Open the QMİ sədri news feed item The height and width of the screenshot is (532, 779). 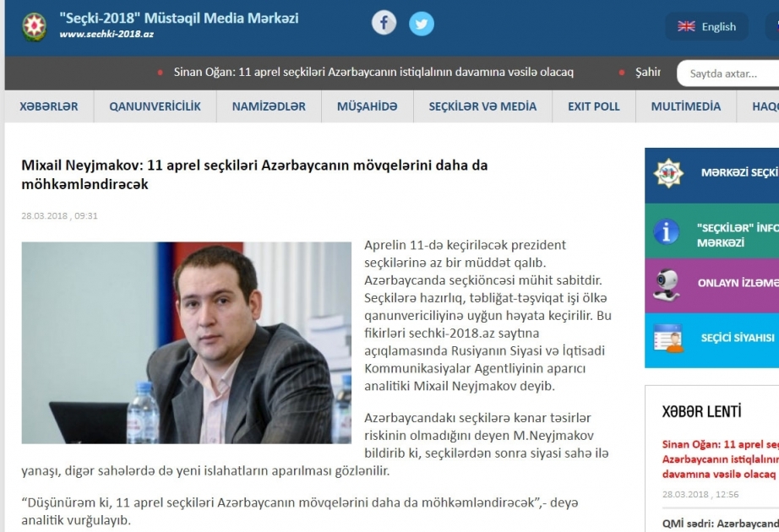(721, 524)
